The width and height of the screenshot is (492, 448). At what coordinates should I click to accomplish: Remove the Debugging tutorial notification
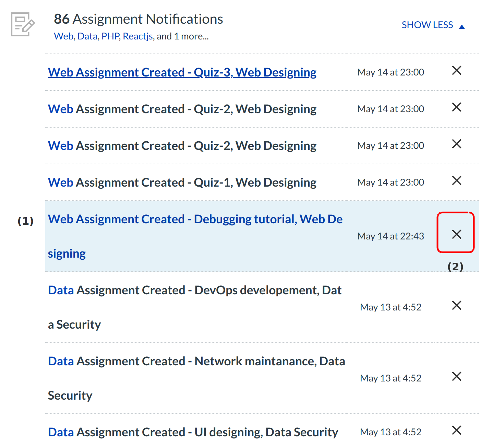(456, 235)
